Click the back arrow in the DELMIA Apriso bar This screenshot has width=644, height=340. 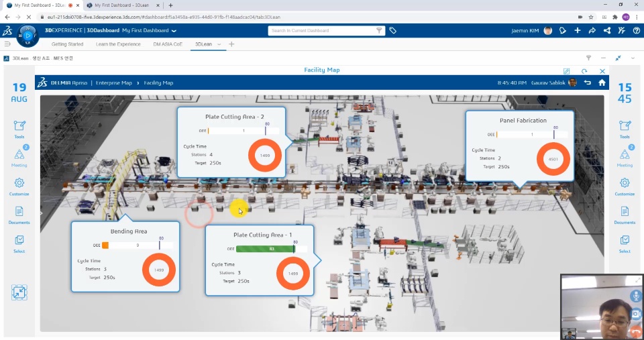[588, 82]
